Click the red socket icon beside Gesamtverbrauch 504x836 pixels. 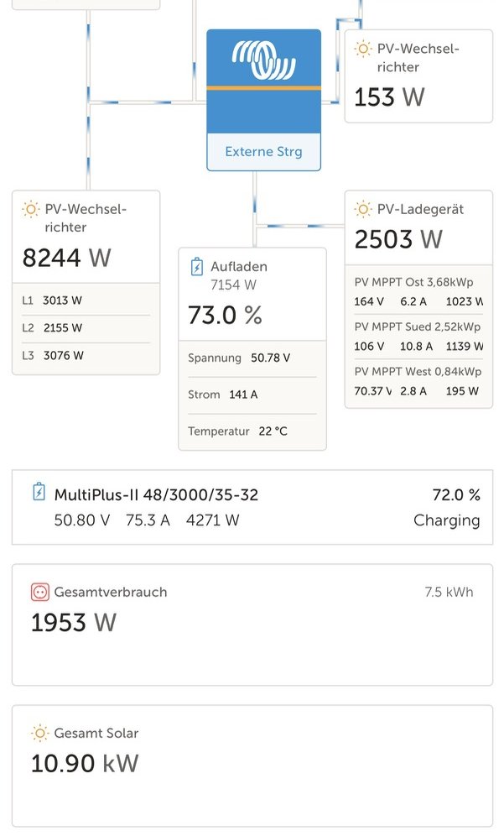40,592
